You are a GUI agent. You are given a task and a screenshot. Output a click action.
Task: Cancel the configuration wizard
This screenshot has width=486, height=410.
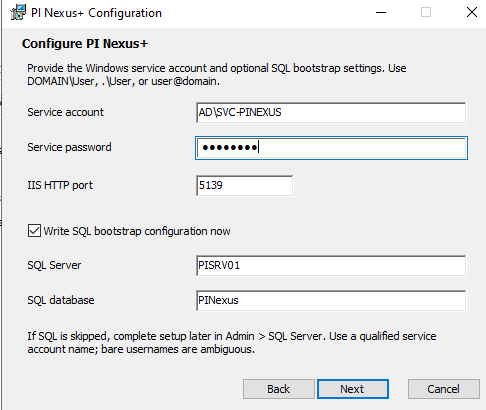(x=444, y=389)
